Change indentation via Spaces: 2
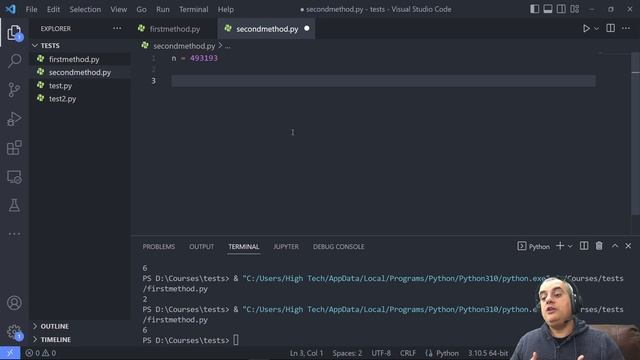Viewport: 640px width, 360px height. 347,353
